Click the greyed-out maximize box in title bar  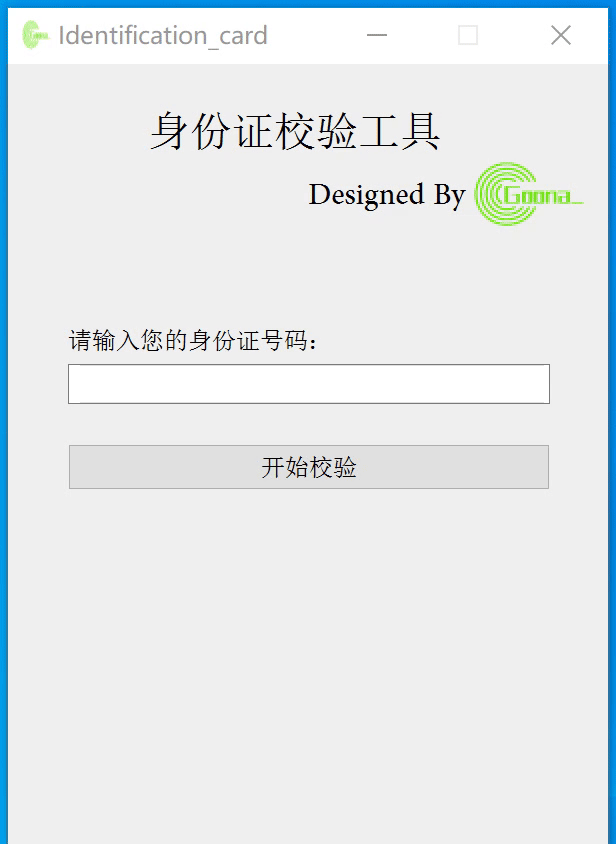click(467, 36)
